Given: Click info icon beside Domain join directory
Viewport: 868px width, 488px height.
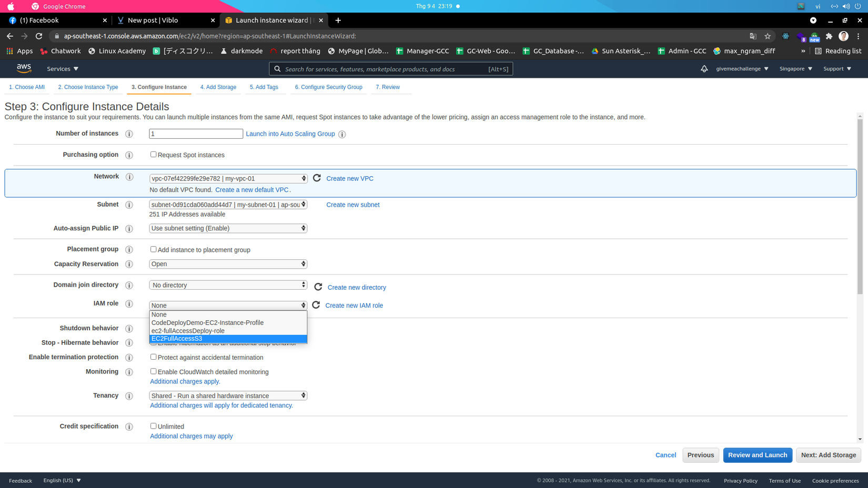Looking at the screenshot, I should click(x=129, y=285).
